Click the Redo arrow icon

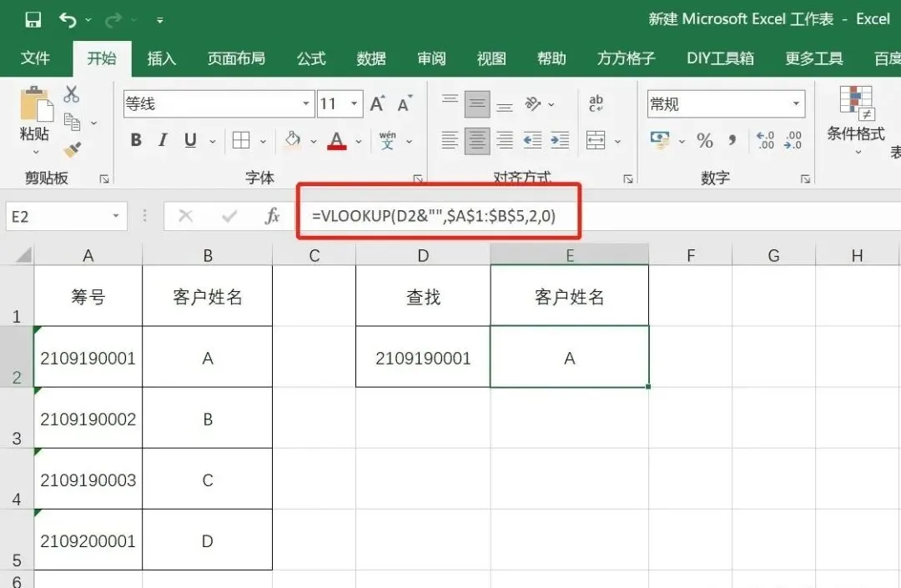(x=113, y=20)
